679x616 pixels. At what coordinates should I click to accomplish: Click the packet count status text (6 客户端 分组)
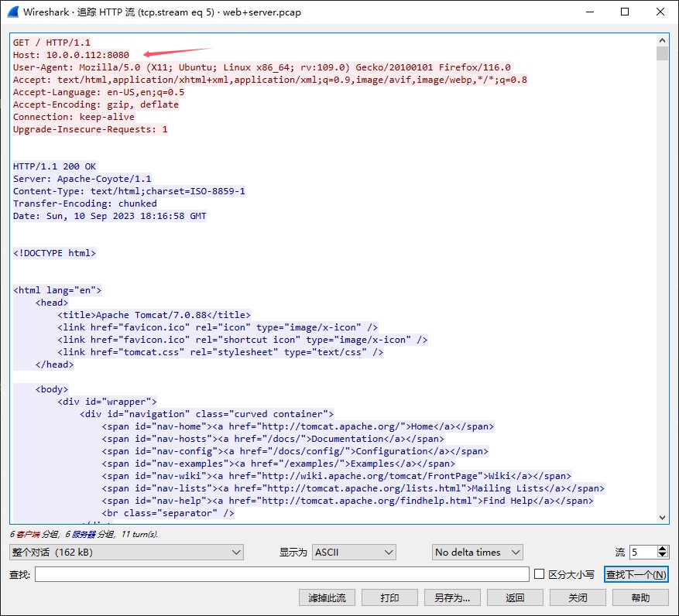click(84, 534)
